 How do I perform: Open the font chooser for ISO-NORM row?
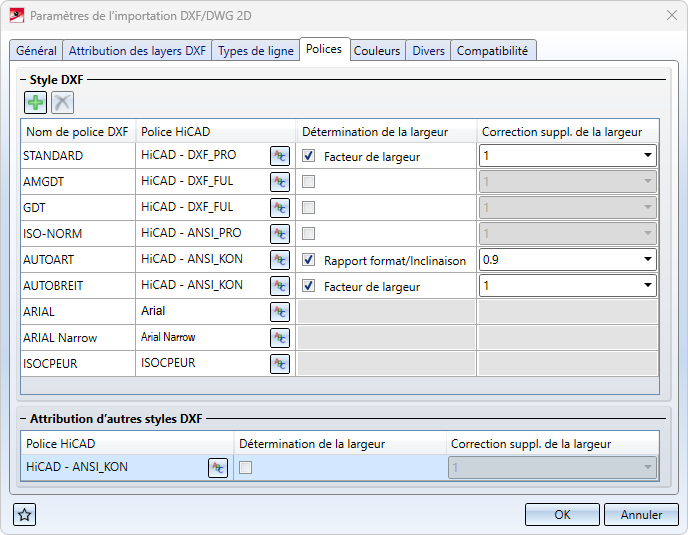[280, 234]
